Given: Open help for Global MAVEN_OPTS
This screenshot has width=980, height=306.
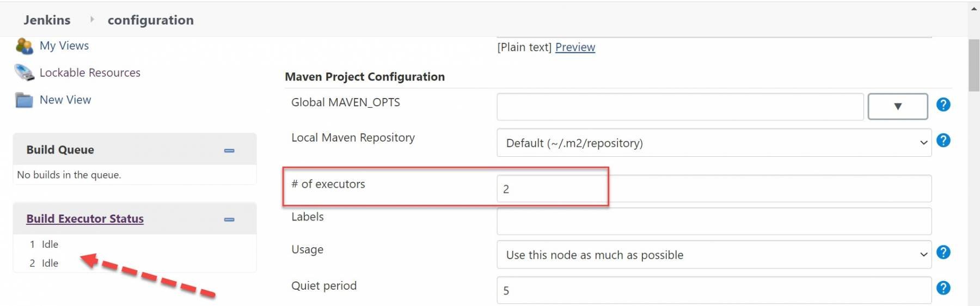Looking at the screenshot, I should coord(943,105).
